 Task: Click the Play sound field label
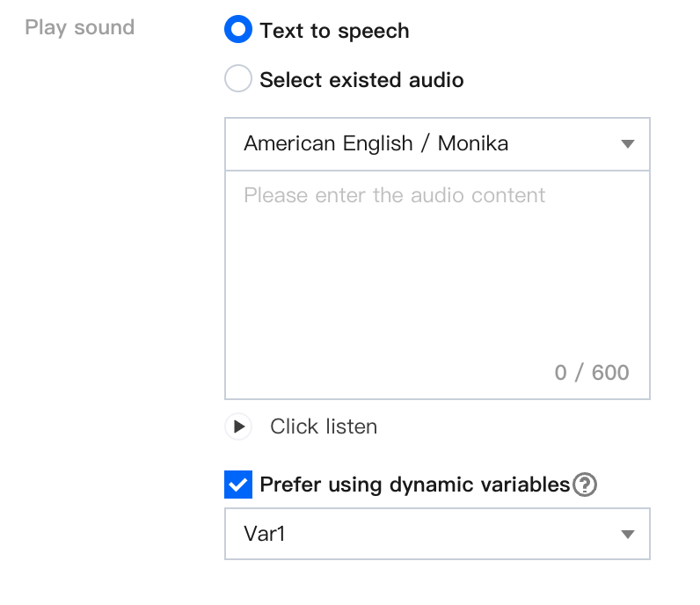(x=80, y=27)
